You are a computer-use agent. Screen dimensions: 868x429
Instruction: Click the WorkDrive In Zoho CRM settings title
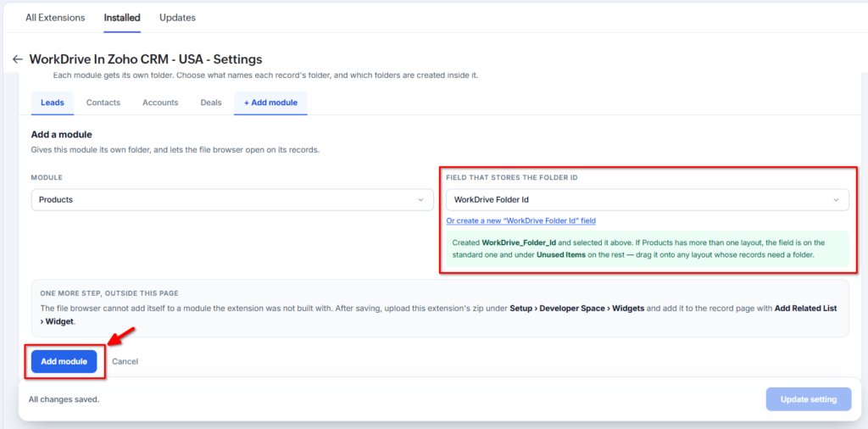(146, 59)
